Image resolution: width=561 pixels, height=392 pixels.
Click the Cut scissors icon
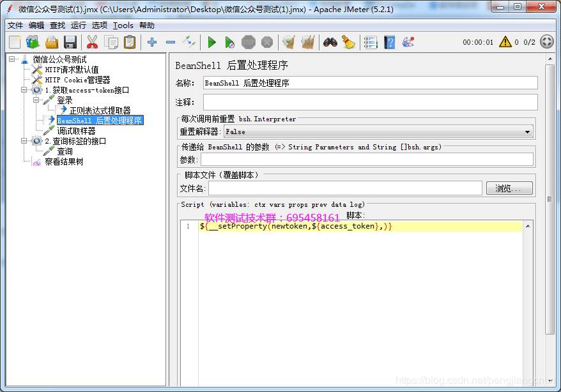tap(92, 42)
